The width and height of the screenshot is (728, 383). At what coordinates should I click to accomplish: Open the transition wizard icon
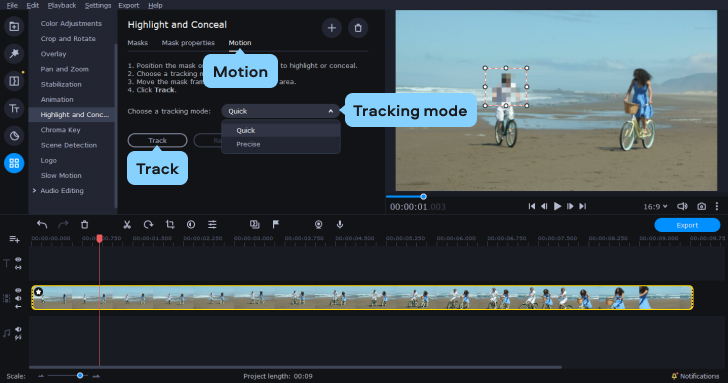[254, 225]
